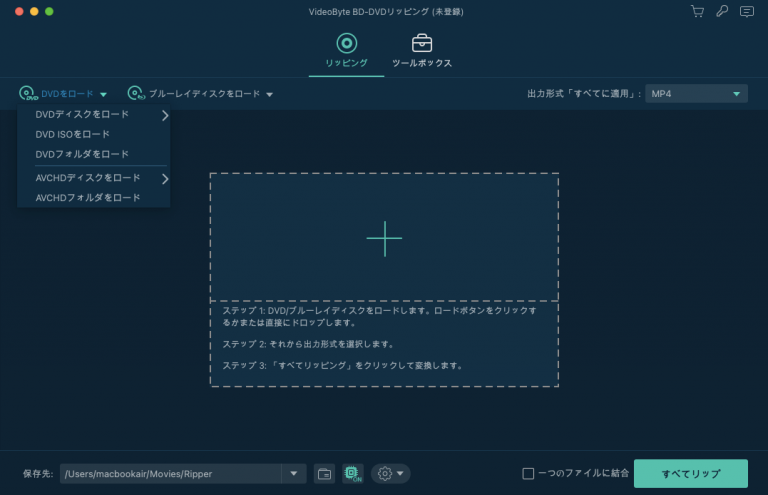768x495 pixels.
Task: Open the save path history dropdown arrow
Action: (x=293, y=473)
